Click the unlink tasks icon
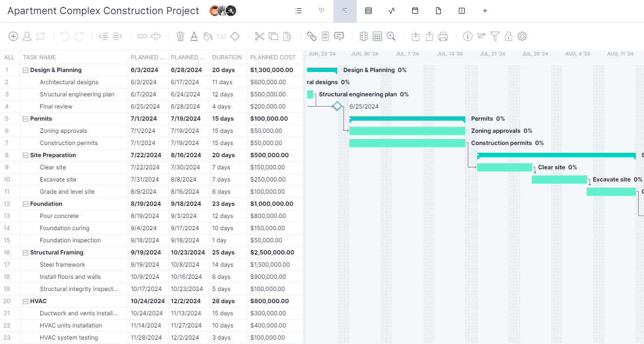The width and height of the screenshot is (644, 344). [x=156, y=36]
